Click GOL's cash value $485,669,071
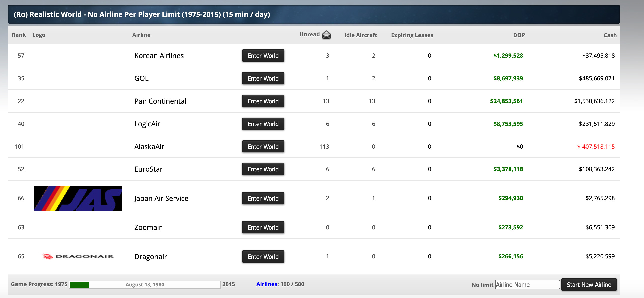Screen dimensions: 644x298 597,78
